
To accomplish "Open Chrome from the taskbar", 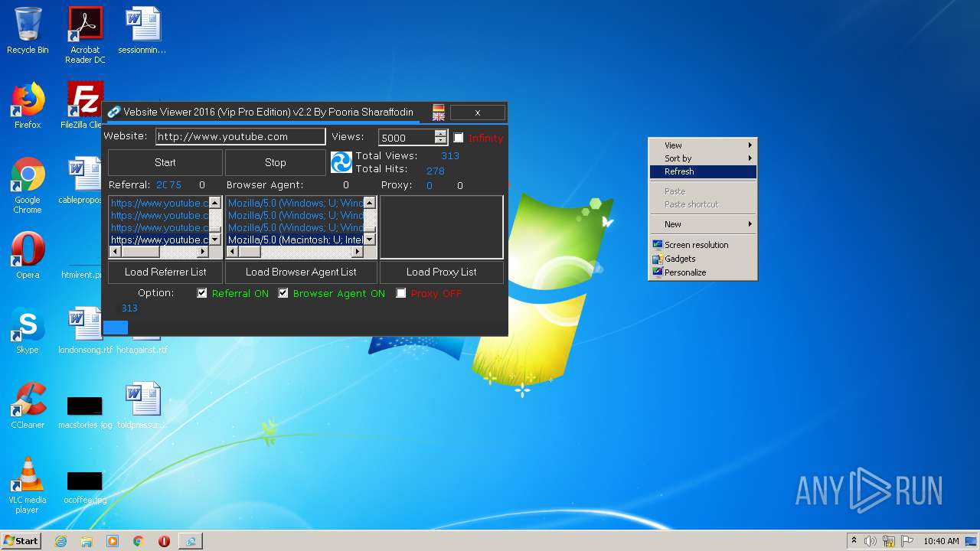I will pyautogui.click(x=139, y=541).
